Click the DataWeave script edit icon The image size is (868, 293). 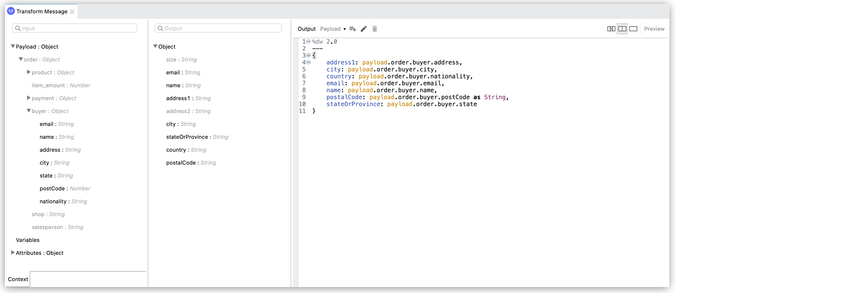click(x=364, y=29)
